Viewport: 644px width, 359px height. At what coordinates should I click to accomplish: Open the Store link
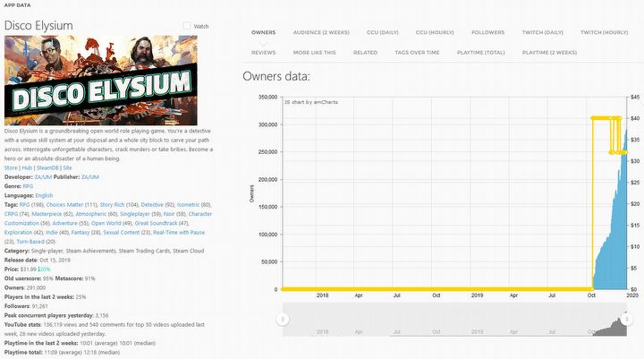point(11,167)
